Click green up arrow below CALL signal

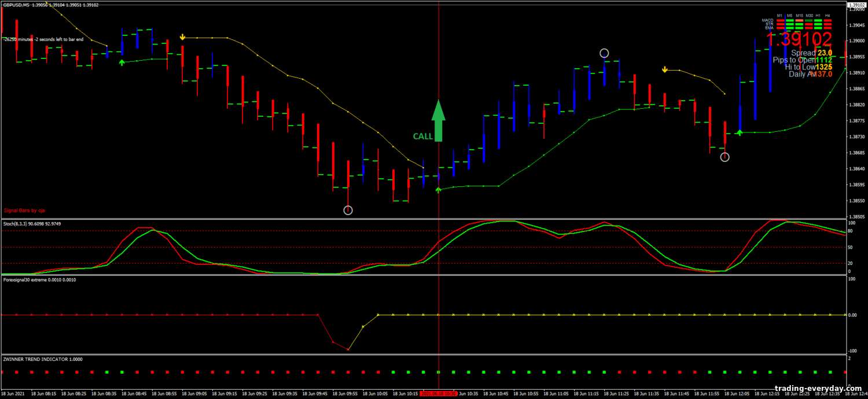coord(438,189)
